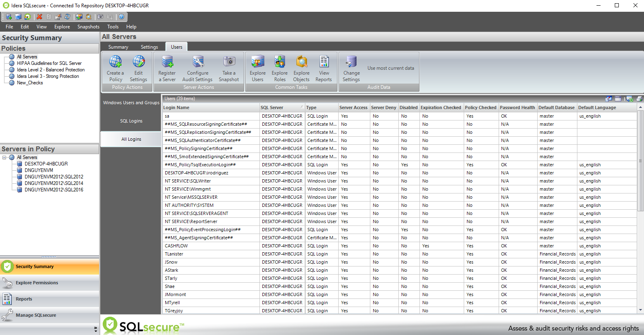
Task: Open the Snapshots menu
Action: (88, 27)
